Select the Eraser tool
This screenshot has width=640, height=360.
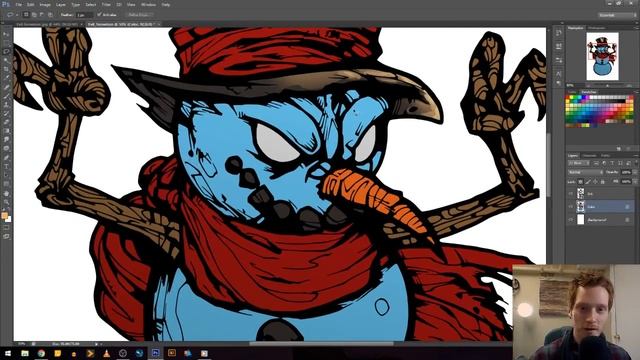(x=6, y=122)
